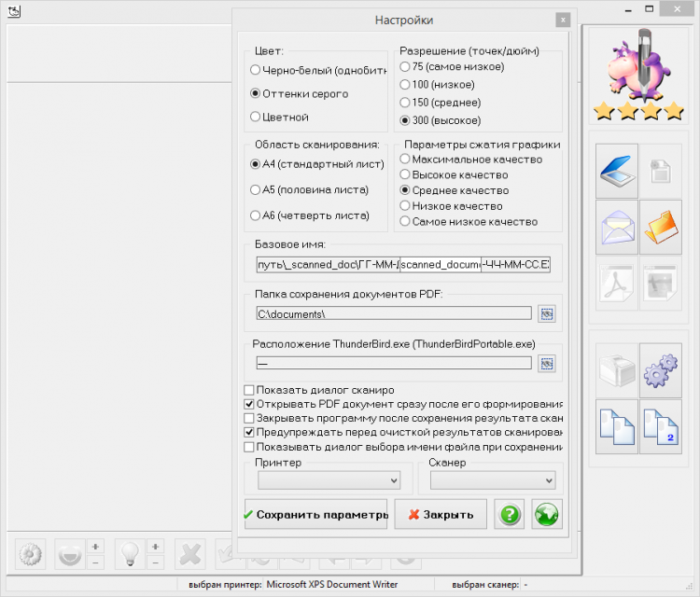Select Самое низкое качество compression
This screenshot has height=597, width=700.
click(x=469, y=221)
